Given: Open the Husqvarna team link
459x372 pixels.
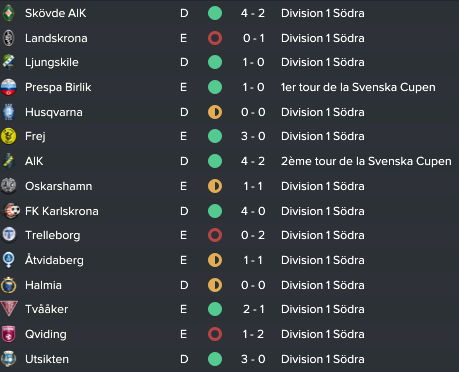Looking at the screenshot, I should pyautogui.click(x=54, y=112).
